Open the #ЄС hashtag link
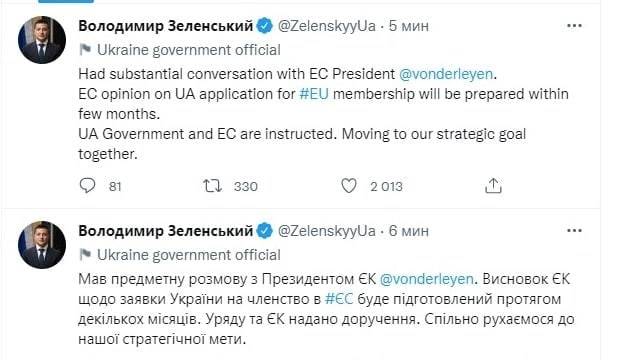The width and height of the screenshot is (627, 360). 339,299
